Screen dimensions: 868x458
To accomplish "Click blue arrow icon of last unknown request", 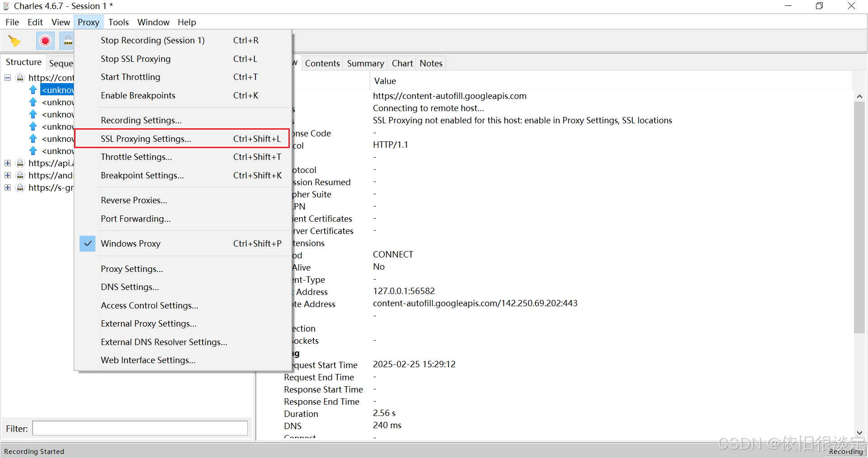I will pyautogui.click(x=33, y=151).
